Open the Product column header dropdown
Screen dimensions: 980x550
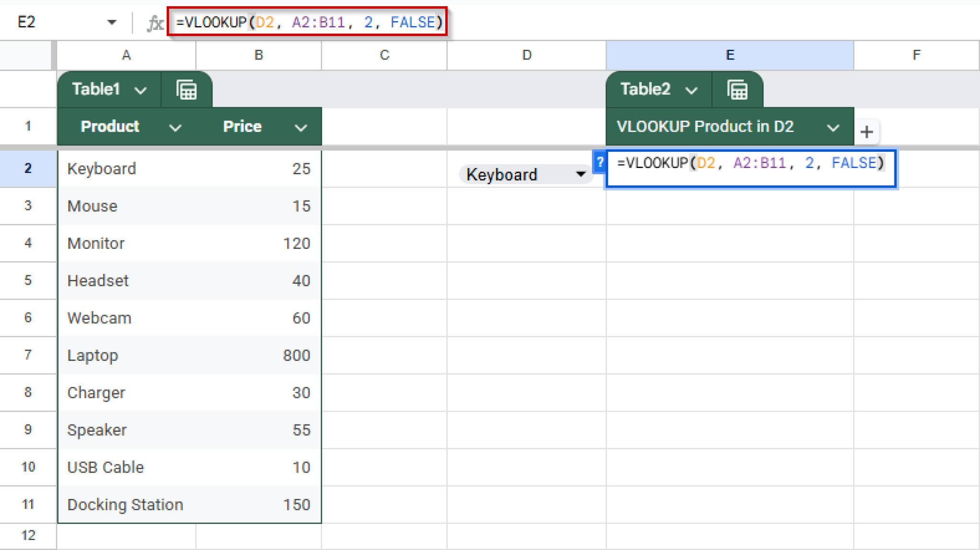click(x=175, y=127)
